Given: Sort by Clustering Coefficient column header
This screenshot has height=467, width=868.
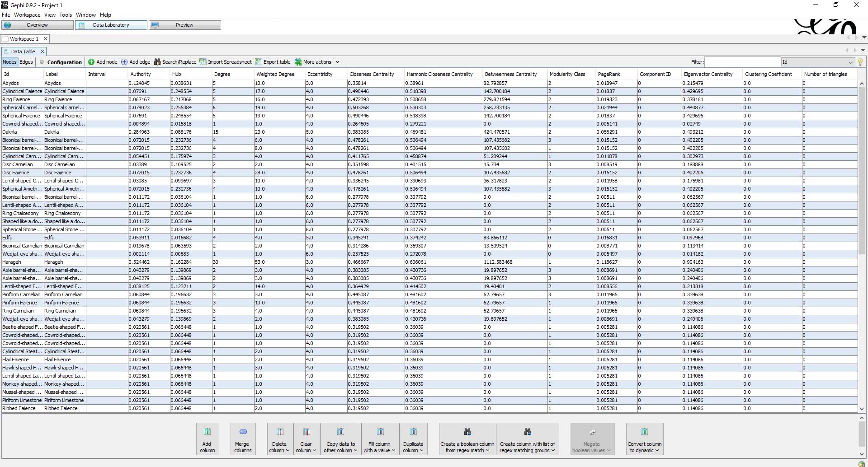Looking at the screenshot, I should (x=773, y=74).
